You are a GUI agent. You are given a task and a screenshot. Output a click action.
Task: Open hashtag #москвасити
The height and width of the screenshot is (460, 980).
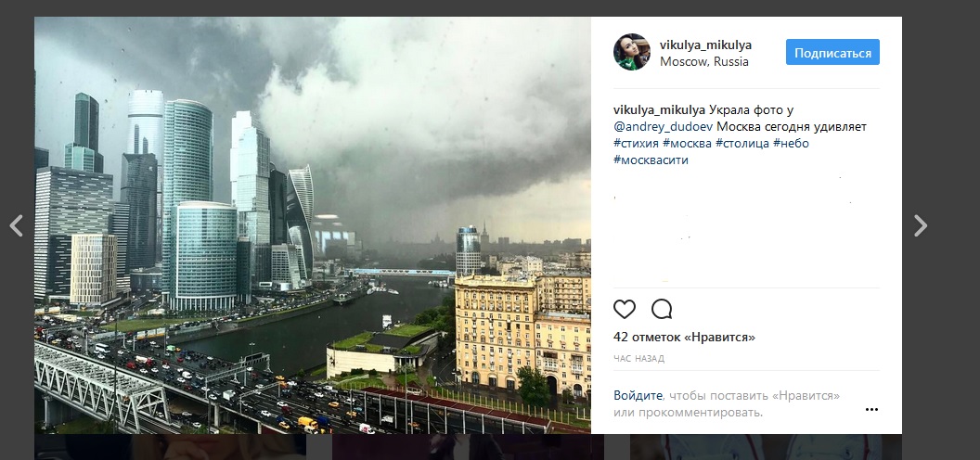pos(651,160)
